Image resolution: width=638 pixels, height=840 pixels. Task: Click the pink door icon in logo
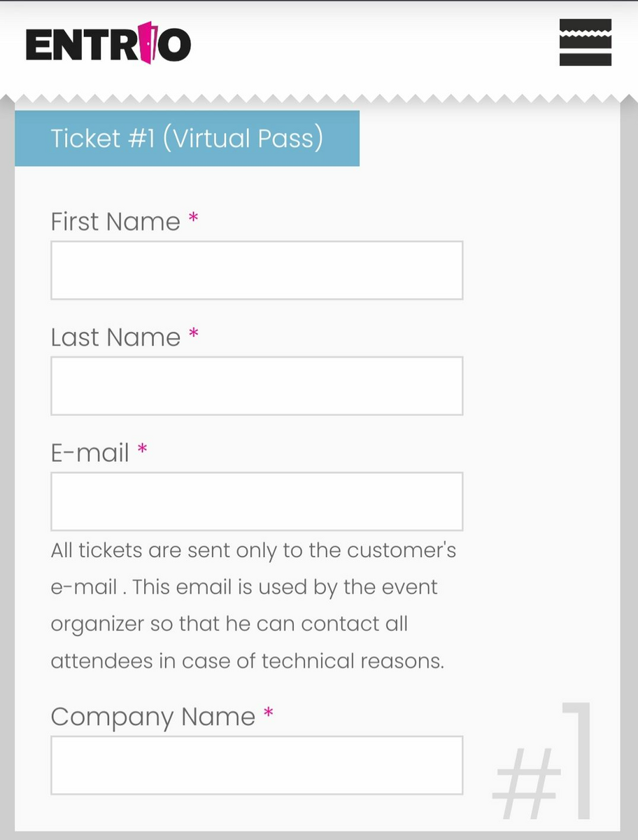point(146,43)
